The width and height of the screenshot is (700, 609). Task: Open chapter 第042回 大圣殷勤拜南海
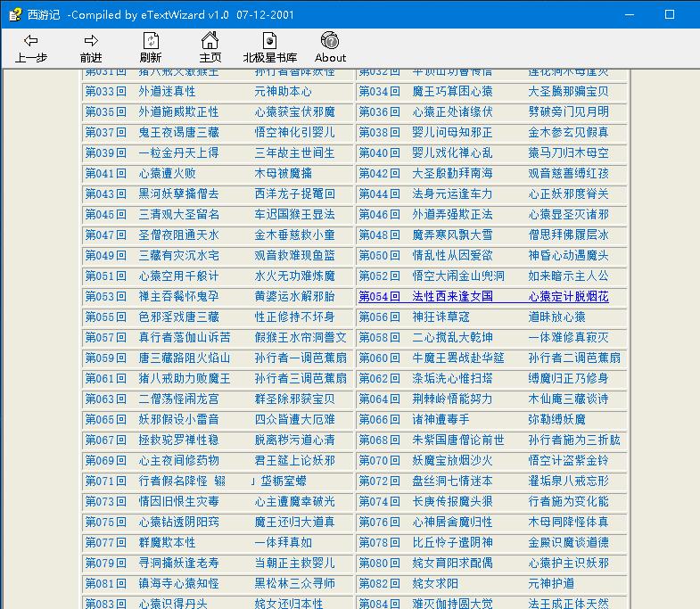point(483,174)
